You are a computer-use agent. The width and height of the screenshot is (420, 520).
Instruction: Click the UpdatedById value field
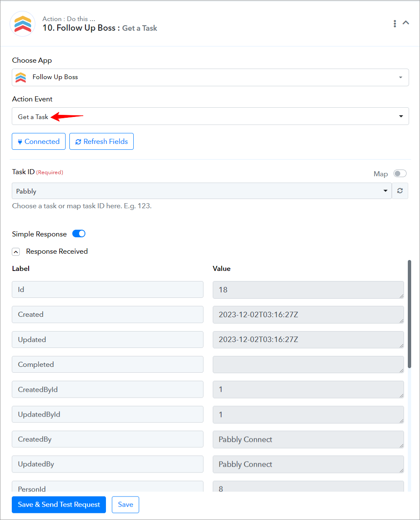[308, 414]
